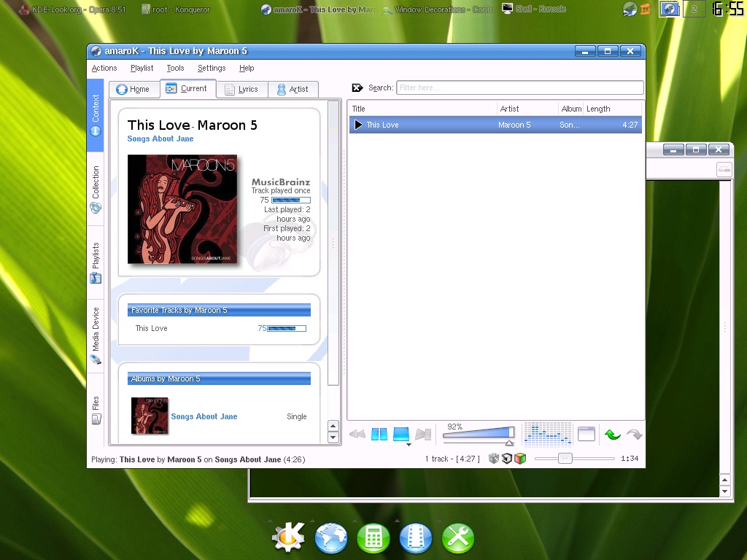This screenshot has width=747, height=560.
Task: Click the Favorite Tracks by Maroon 5 header
Action: coord(219,310)
